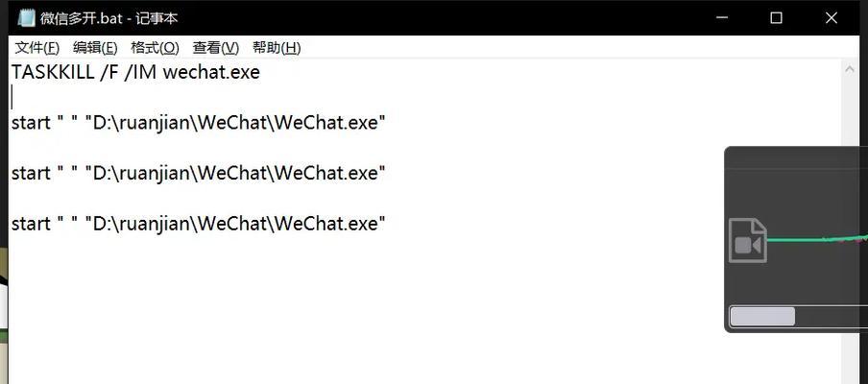Screen dimensions: 868x384
Task: Open the 帮助(H) menu
Action: click(277, 48)
